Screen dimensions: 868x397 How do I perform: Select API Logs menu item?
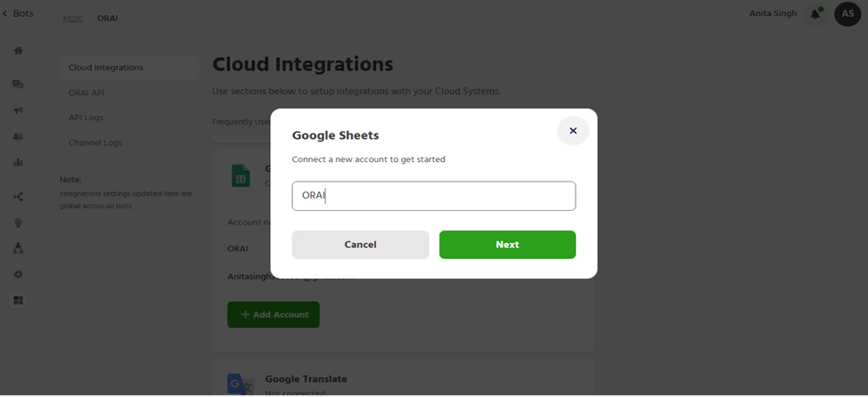click(86, 117)
